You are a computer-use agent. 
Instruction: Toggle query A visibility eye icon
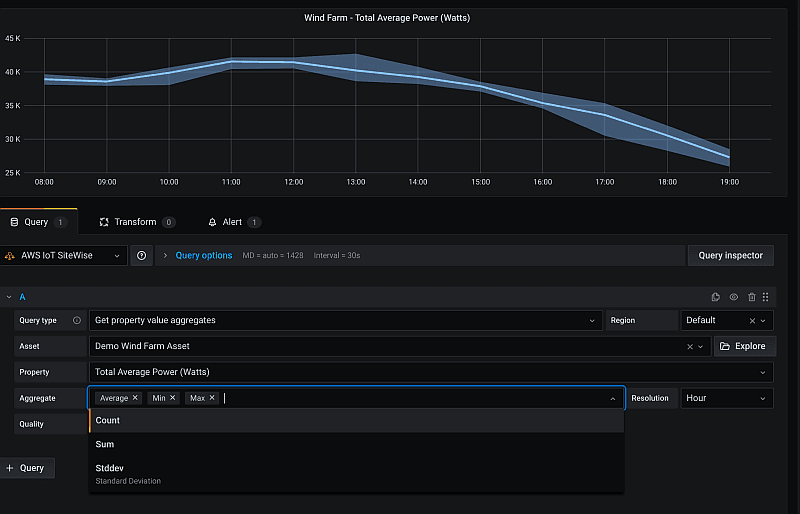[734, 297]
